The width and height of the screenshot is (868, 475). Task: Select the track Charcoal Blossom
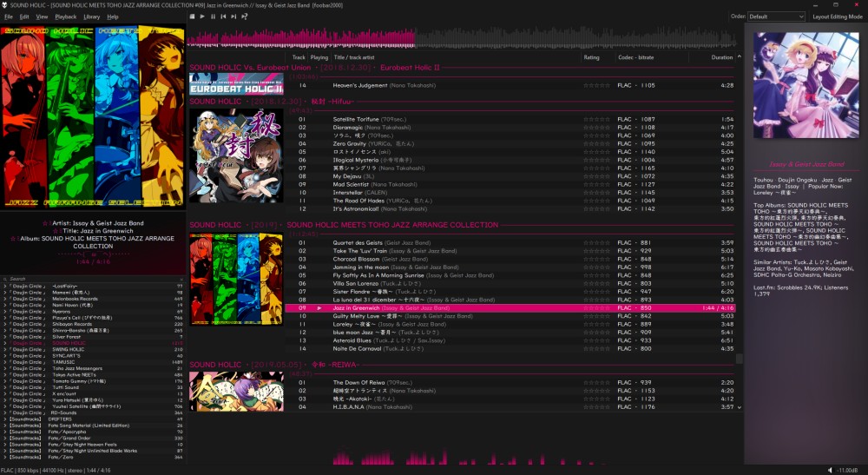click(510, 259)
